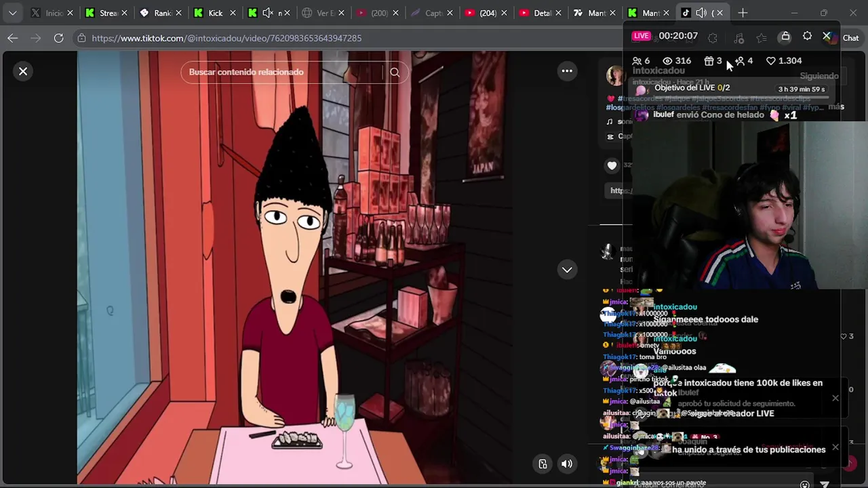The width and height of the screenshot is (868, 488).
Task: Go to next video with down chevron
Action: tap(567, 270)
